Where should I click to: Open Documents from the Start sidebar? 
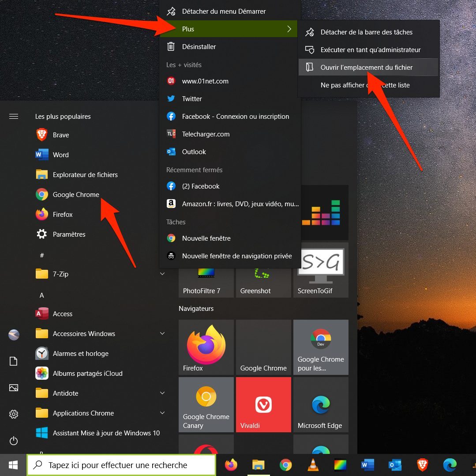point(14,361)
